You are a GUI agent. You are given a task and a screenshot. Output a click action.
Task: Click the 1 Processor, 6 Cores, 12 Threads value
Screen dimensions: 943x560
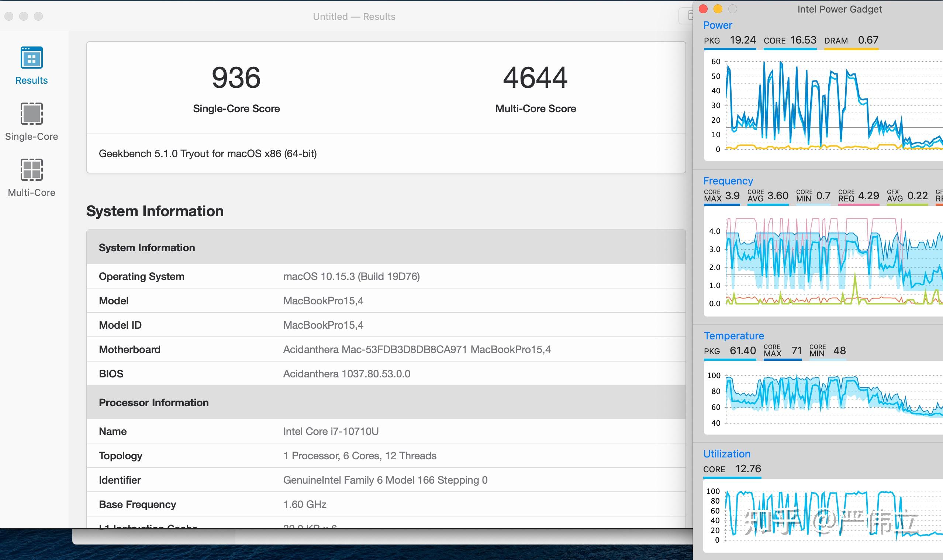coord(360,456)
